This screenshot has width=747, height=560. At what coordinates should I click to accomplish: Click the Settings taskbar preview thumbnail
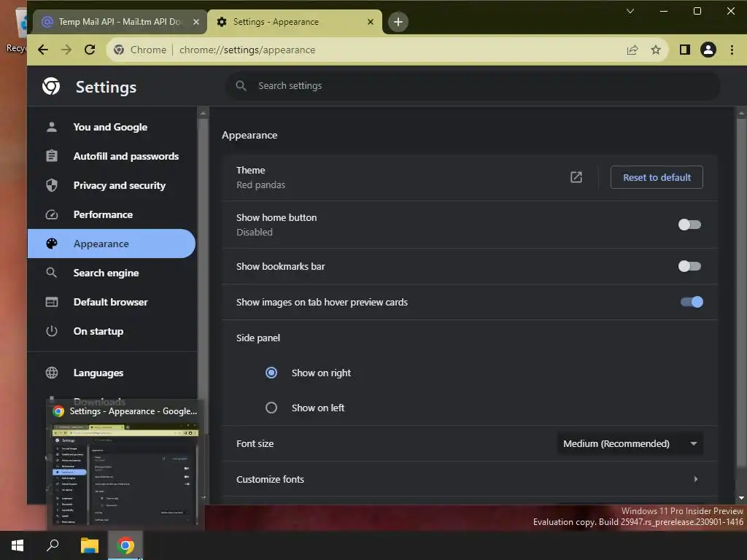[x=125, y=474]
